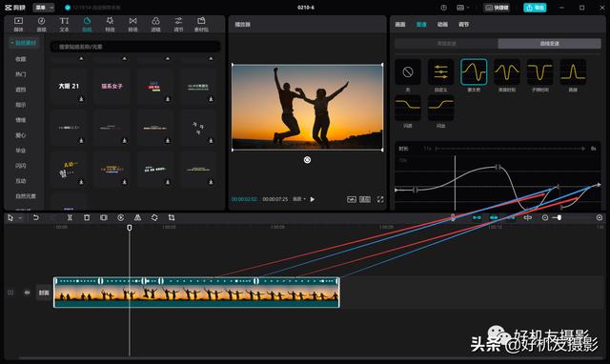Image resolution: width=610 pixels, height=364 pixels.
Task: Select the Hot (热门) sticker category
Action: pyautogui.click(x=21, y=74)
